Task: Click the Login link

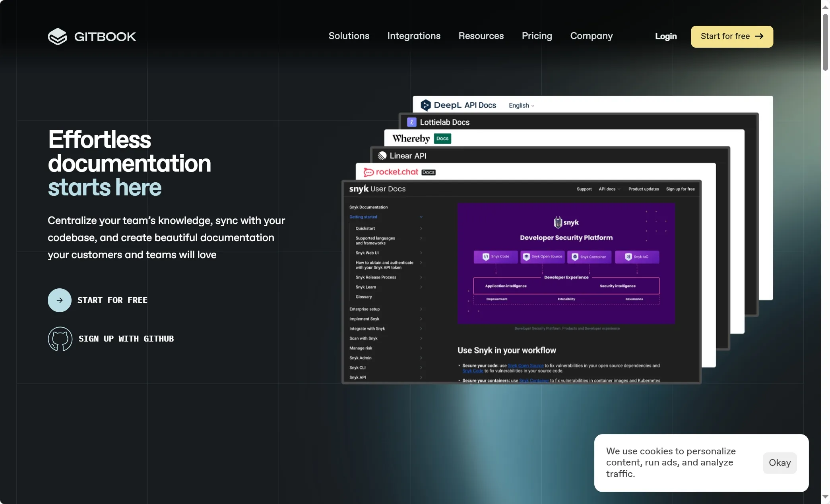Action: (x=666, y=37)
